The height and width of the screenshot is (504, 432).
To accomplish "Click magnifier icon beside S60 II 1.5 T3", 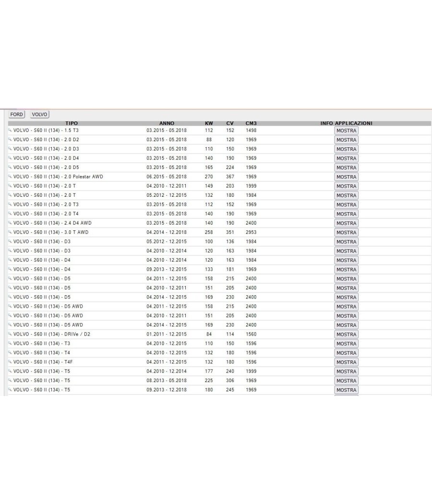I will click(10, 130).
